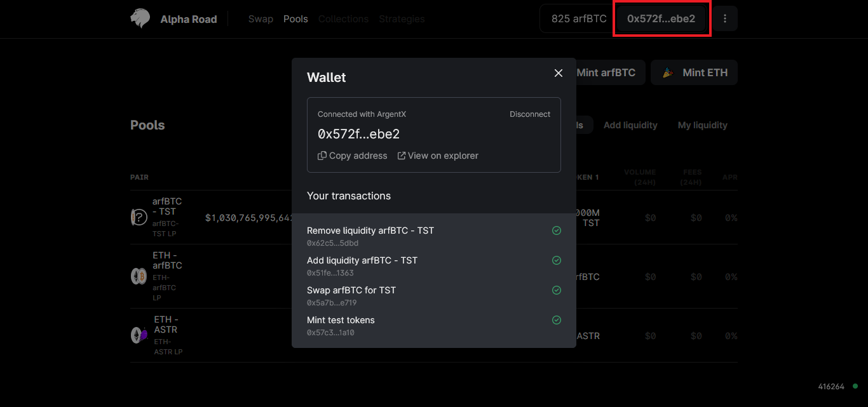Click the ETH-ASTR pair token icon

tap(139, 335)
